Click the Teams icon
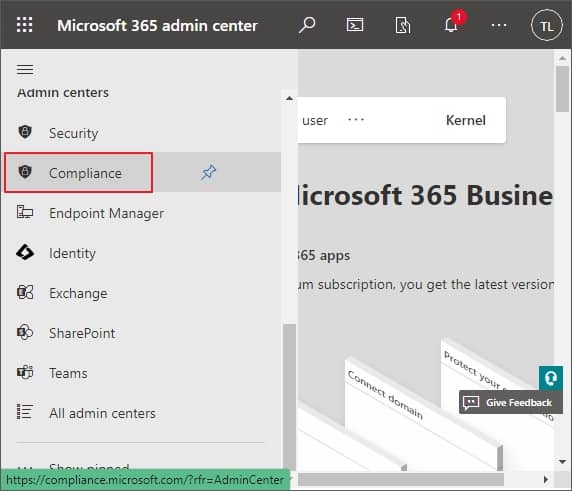Screen dimensions: 572x491 (25, 372)
